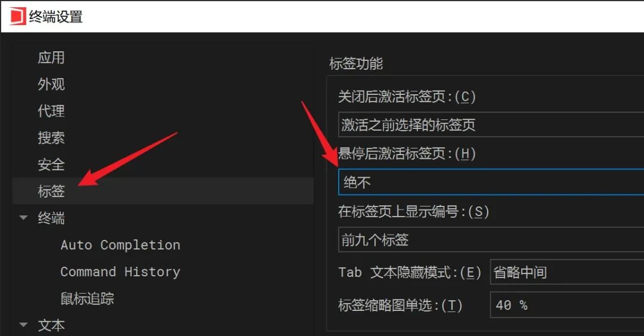The height and width of the screenshot is (336, 644).
Task: Open the 应用 settings category
Action: [51, 57]
